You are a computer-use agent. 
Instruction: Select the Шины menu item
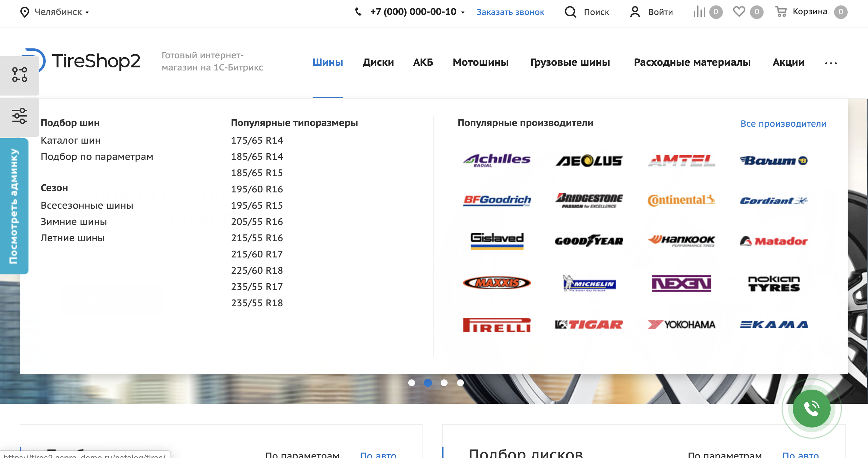tap(328, 62)
